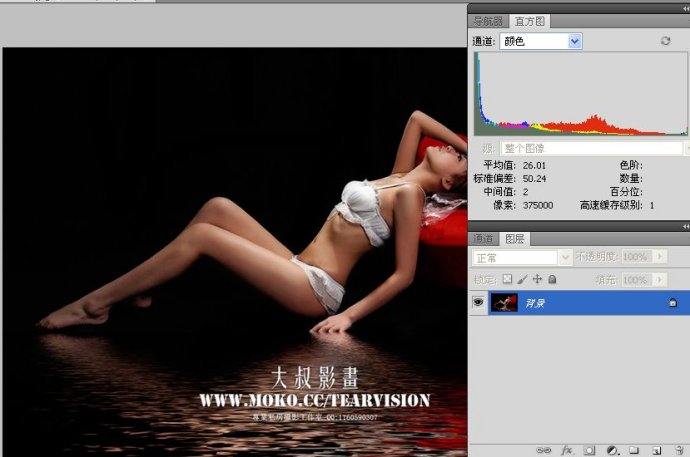Open the 不透明度 opacity slider arrow
The width and height of the screenshot is (690, 457).
660,256
